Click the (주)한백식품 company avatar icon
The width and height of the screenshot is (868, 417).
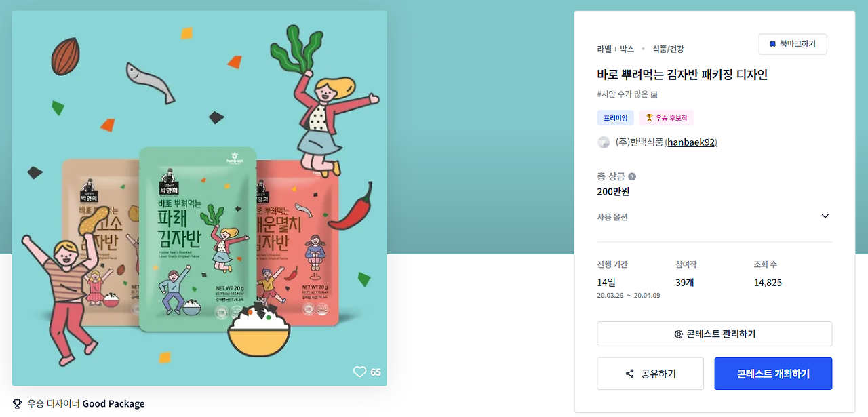pyautogui.click(x=604, y=142)
